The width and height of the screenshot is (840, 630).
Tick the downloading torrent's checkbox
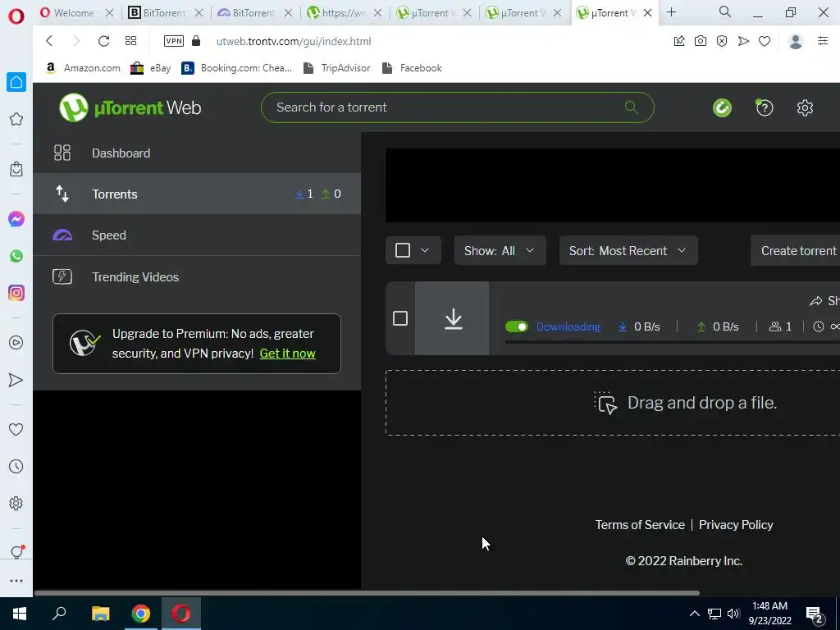[400, 318]
